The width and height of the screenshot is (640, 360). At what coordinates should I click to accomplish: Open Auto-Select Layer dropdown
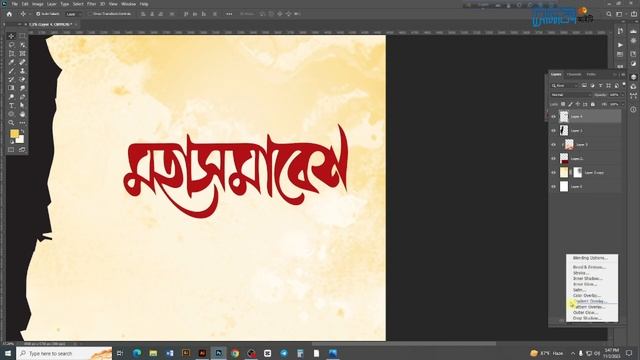74,14
